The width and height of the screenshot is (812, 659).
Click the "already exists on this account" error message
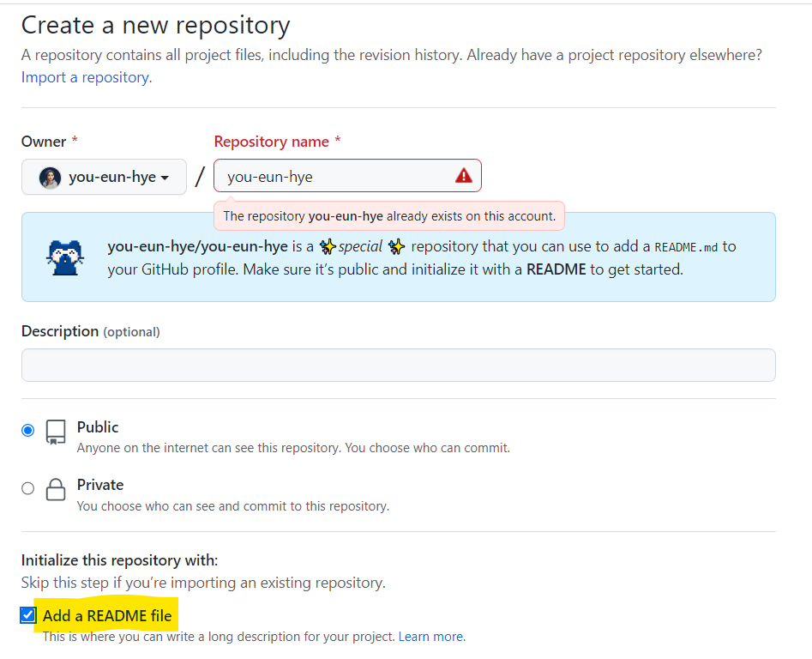[389, 216]
